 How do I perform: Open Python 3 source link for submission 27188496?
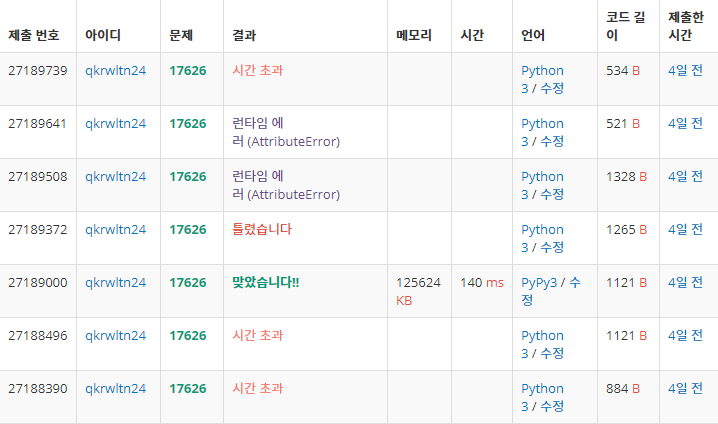(x=542, y=344)
